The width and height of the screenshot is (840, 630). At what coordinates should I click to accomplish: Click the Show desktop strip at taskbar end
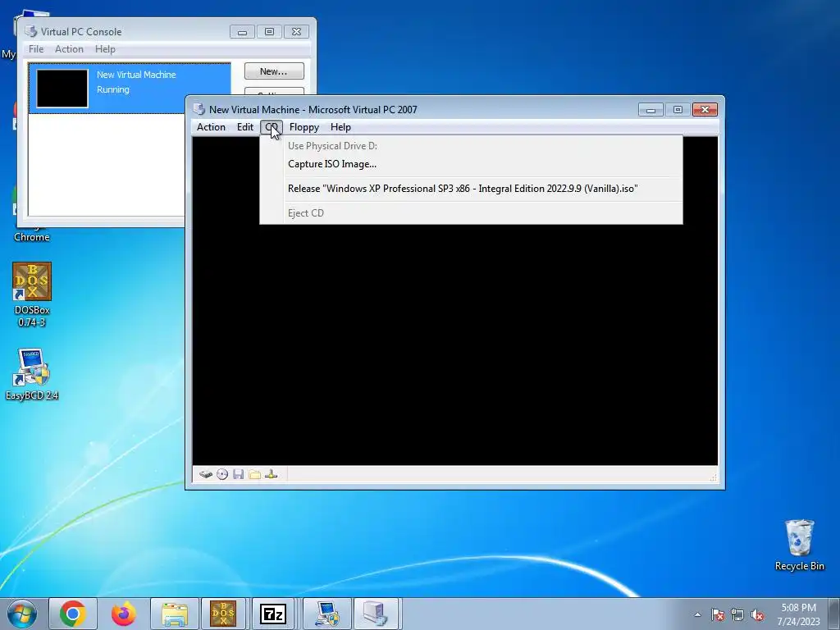836,614
